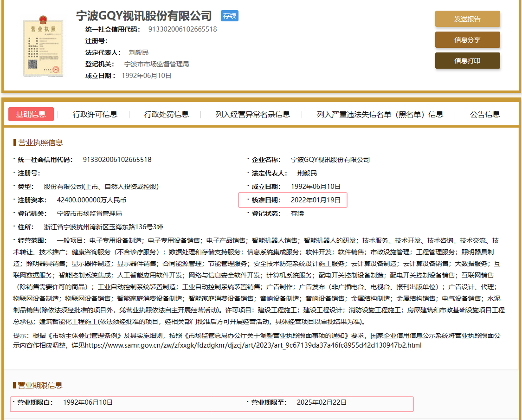Go to 列入经营异常名录信息 tab
This screenshot has width=522, height=420.
click(253, 114)
